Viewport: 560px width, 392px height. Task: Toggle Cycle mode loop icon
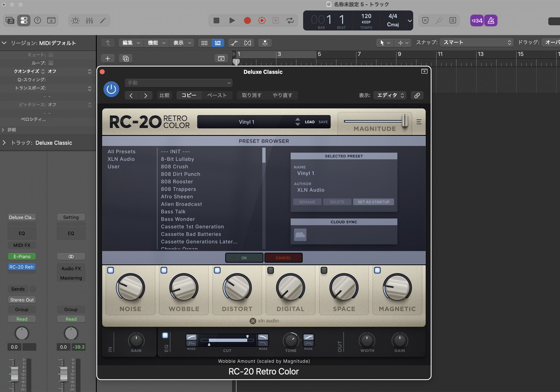(x=290, y=20)
